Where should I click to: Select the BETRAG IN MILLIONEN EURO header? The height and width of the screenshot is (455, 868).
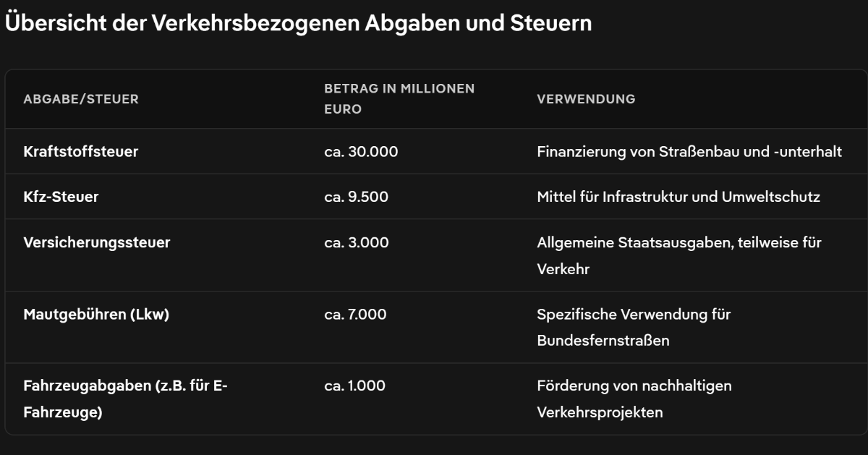pos(399,99)
